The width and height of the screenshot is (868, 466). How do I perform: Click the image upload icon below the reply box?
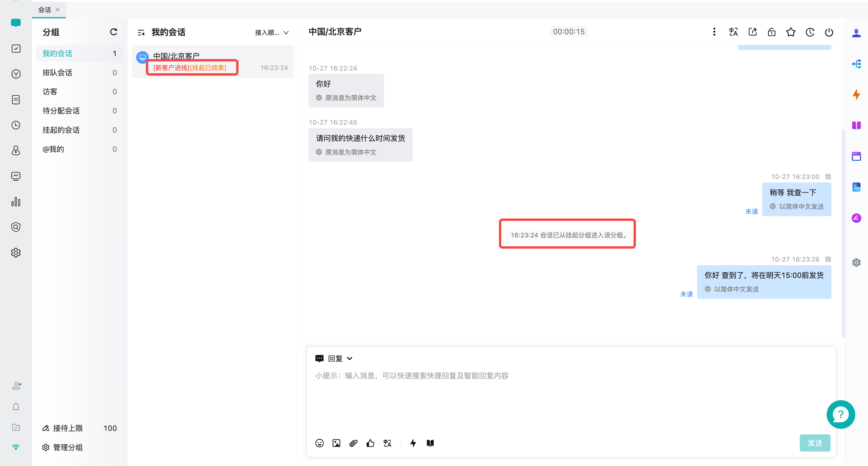pos(336,443)
